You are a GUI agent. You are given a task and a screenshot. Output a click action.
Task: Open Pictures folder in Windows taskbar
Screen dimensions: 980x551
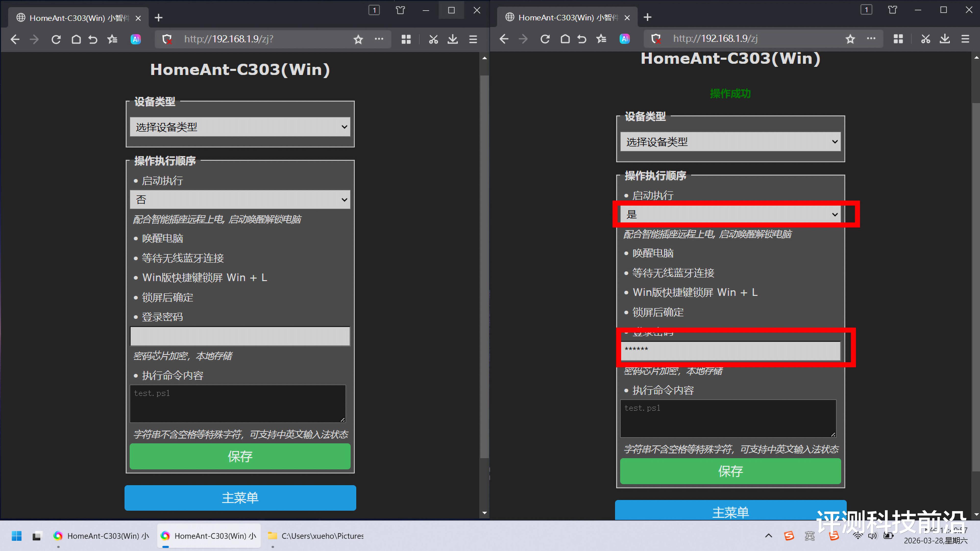tap(316, 536)
